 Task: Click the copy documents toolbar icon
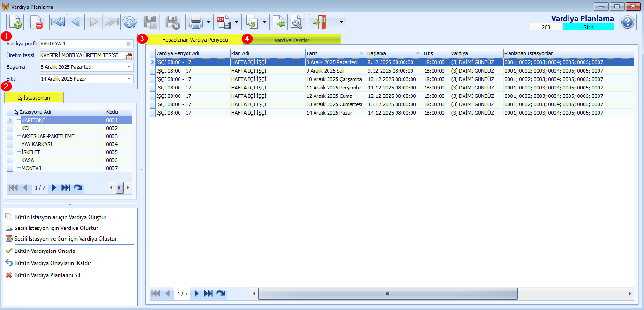tap(251, 22)
